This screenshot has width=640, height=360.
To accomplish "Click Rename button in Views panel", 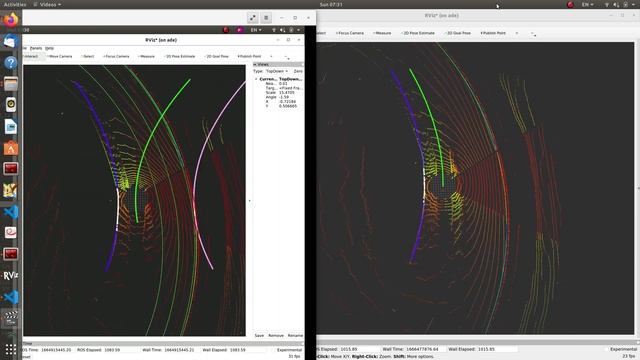I will (x=295, y=336).
